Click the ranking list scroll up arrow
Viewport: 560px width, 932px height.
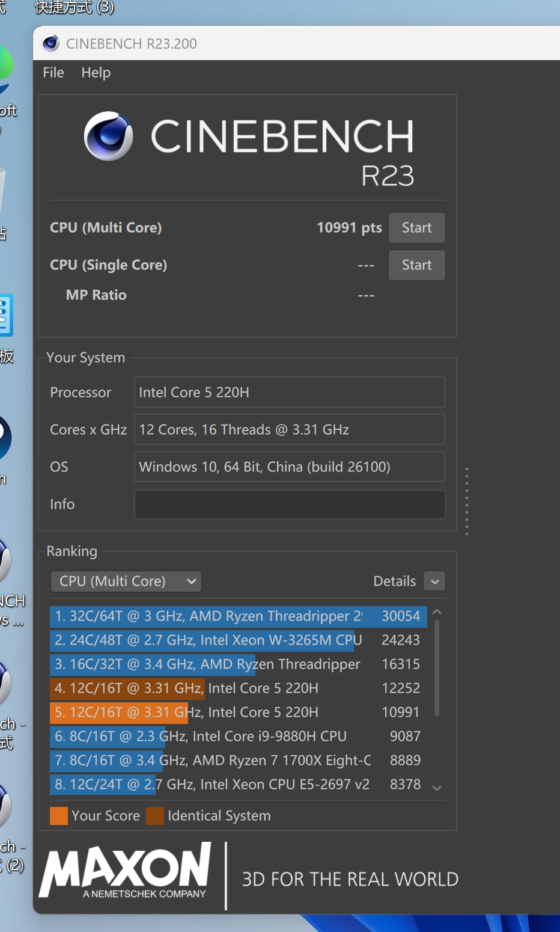pos(437,612)
